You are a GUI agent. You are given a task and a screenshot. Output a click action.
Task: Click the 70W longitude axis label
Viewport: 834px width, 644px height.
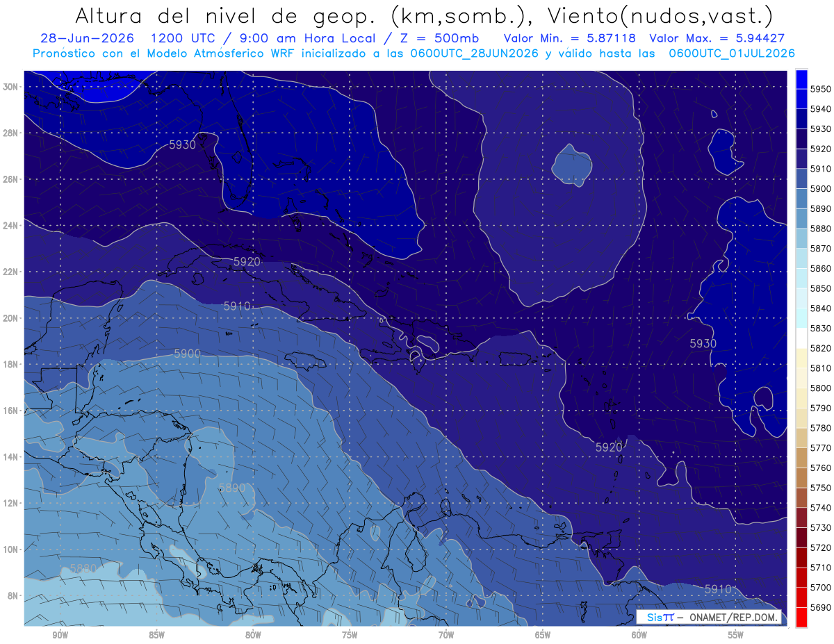click(x=446, y=635)
